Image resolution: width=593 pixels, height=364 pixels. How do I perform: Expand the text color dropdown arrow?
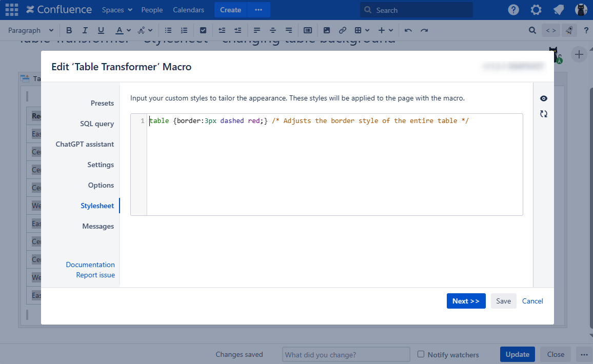129,30
